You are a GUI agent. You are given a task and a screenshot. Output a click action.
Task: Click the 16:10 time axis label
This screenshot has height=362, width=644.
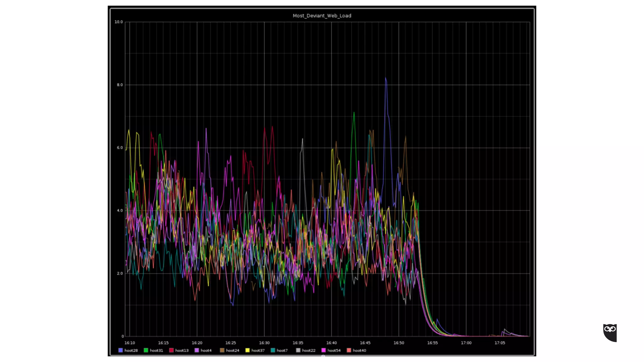point(130,343)
